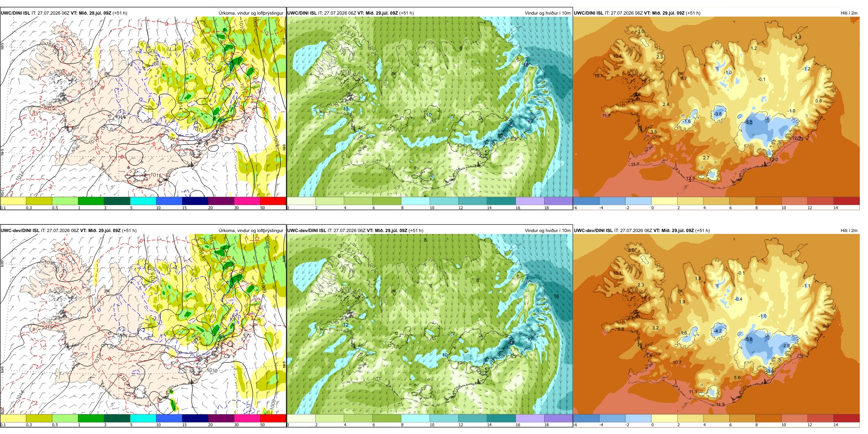This screenshot has height=434, width=868.
Task: Click the top 'Vindur og hviður í 10m' title
Action: point(547,13)
